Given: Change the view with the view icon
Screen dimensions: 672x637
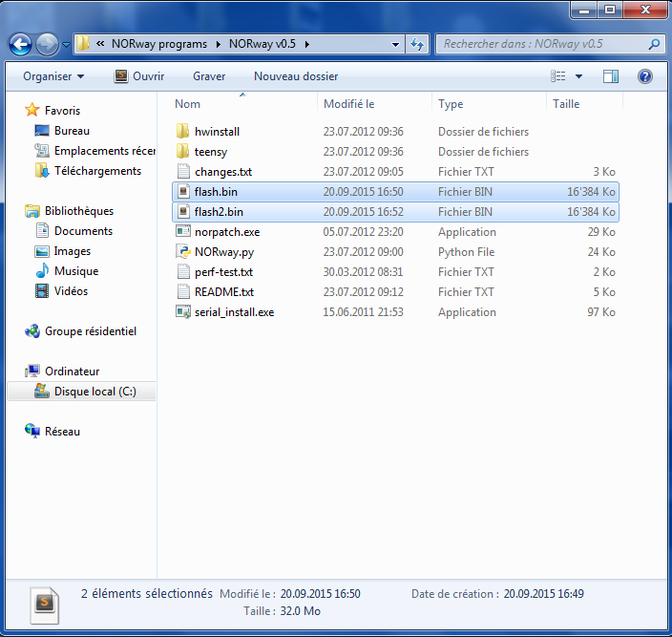Looking at the screenshot, I should pos(558,76).
